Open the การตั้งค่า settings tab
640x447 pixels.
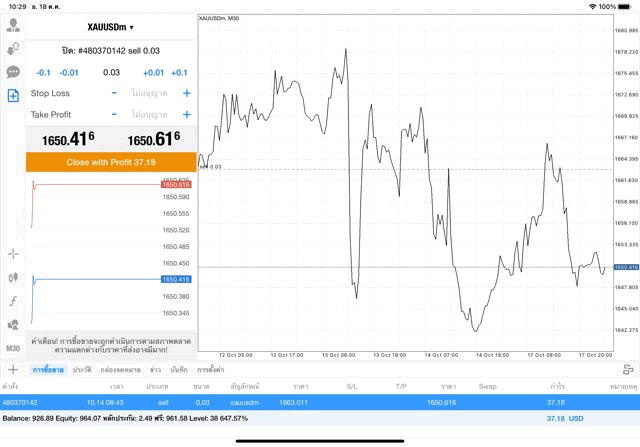click(211, 369)
